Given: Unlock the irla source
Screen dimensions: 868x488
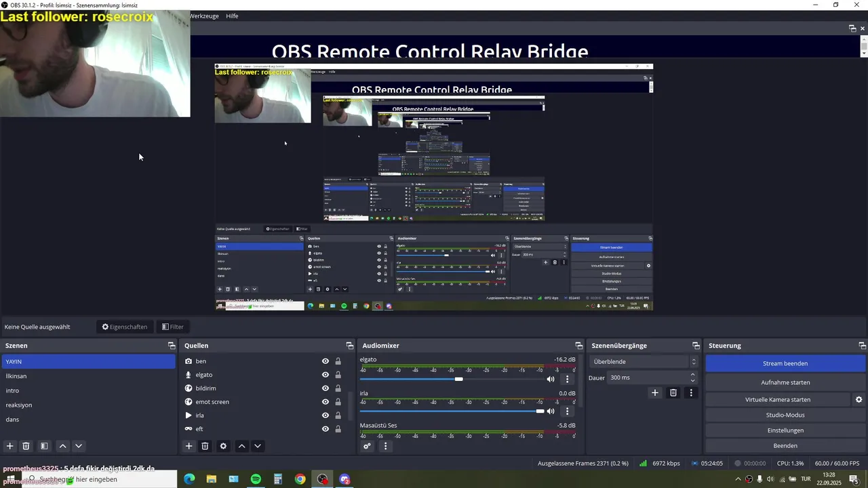Looking at the screenshot, I should point(338,415).
